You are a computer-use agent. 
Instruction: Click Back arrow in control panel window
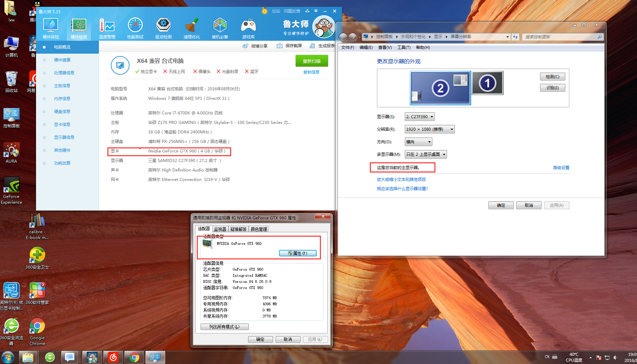(x=343, y=37)
